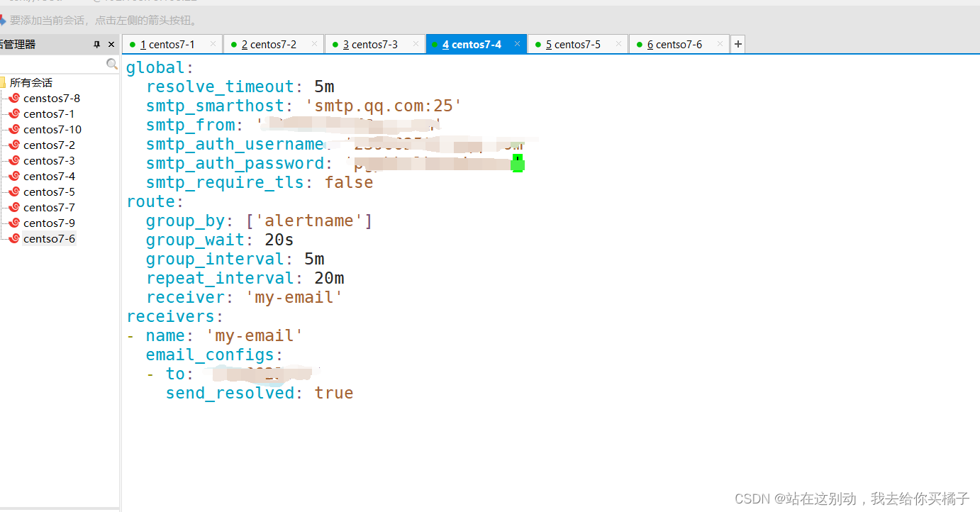Click the smtp_require_tls false value
This screenshot has width=980, height=512.
click(x=349, y=183)
